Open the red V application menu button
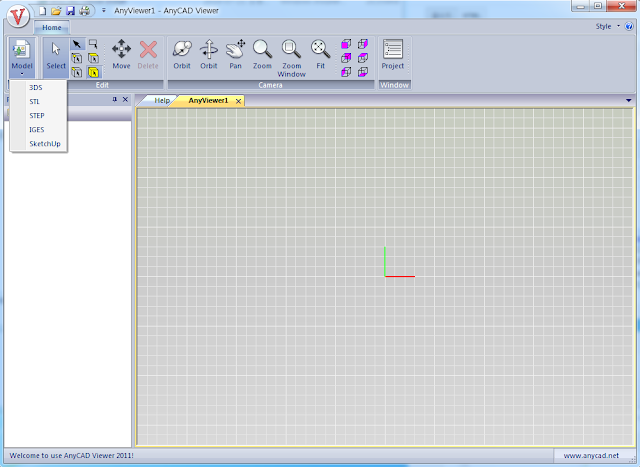 click(18, 16)
